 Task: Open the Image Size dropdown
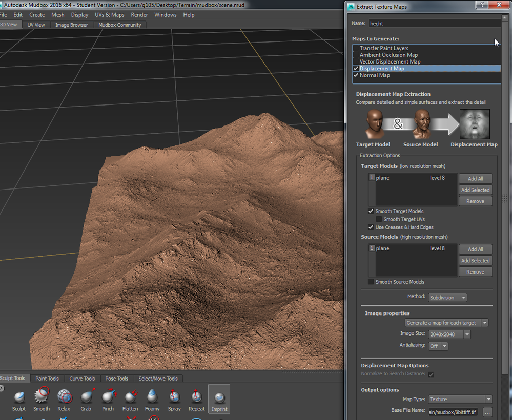coord(449,334)
